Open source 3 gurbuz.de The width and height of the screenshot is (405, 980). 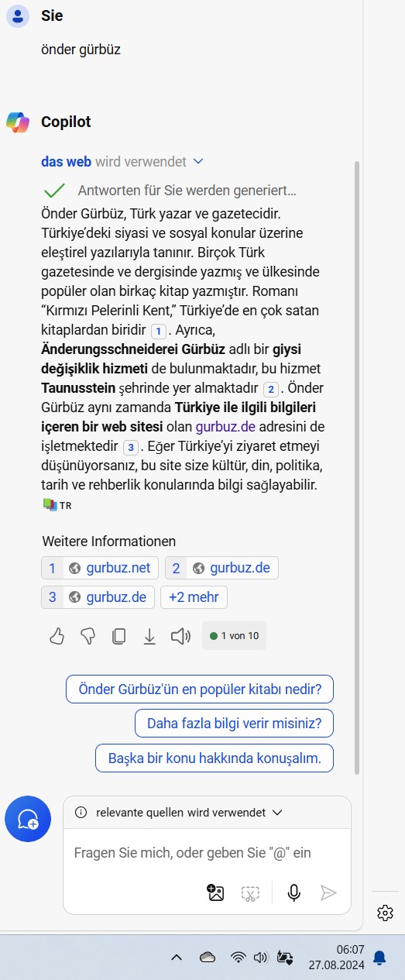[98, 597]
